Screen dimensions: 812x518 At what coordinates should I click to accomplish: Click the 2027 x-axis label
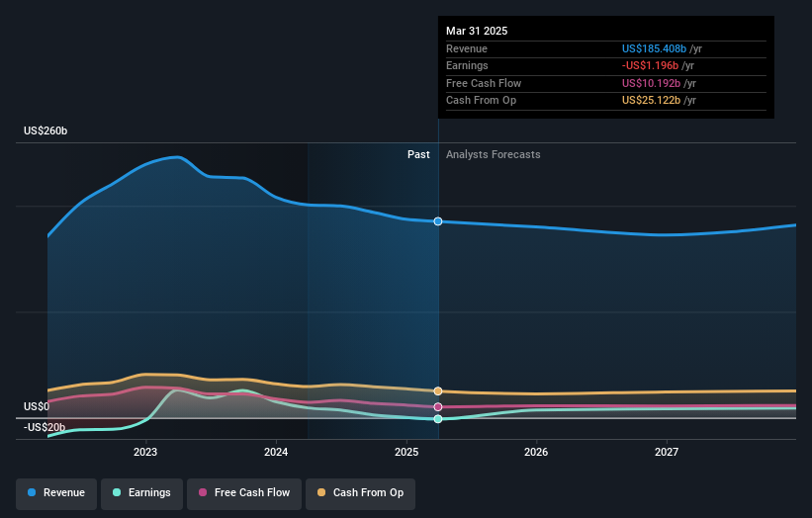coord(667,453)
